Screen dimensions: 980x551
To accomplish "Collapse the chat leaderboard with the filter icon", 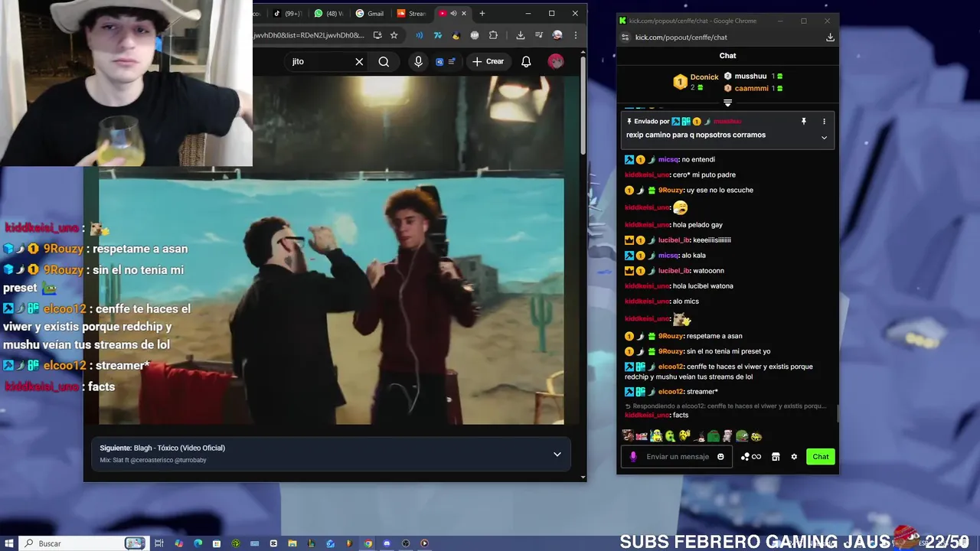I will click(727, 103).
